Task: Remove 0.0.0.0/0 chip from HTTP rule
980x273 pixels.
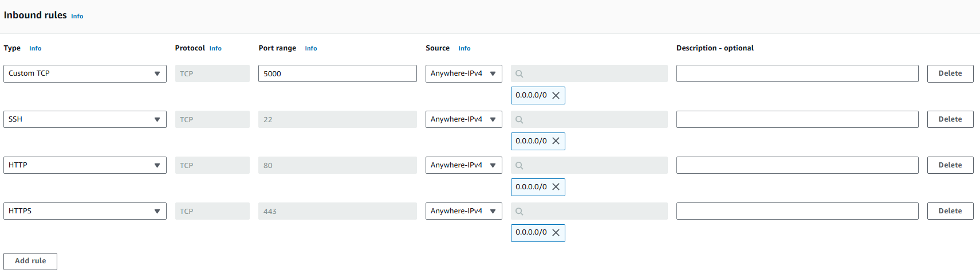Action: click(x=556, y=187)
